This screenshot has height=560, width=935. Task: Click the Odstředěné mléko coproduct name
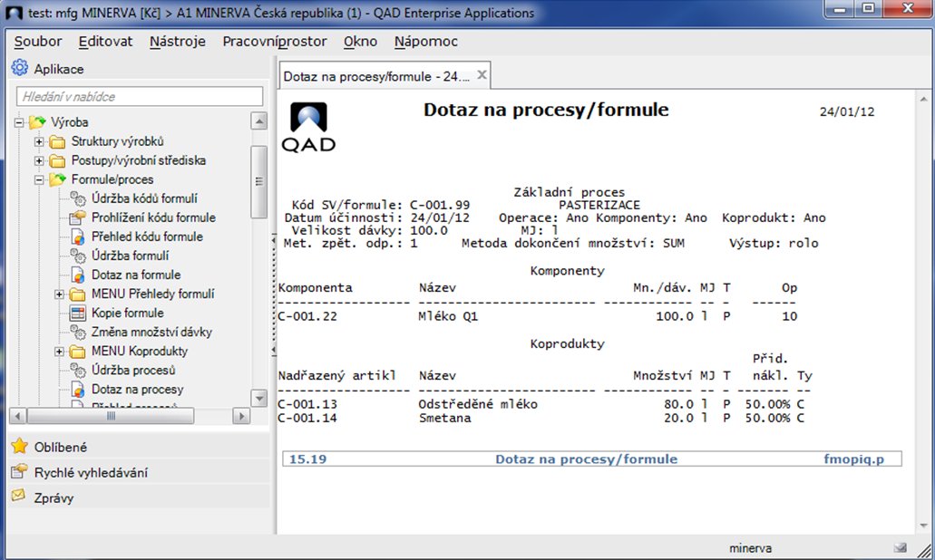pos(478,404)
